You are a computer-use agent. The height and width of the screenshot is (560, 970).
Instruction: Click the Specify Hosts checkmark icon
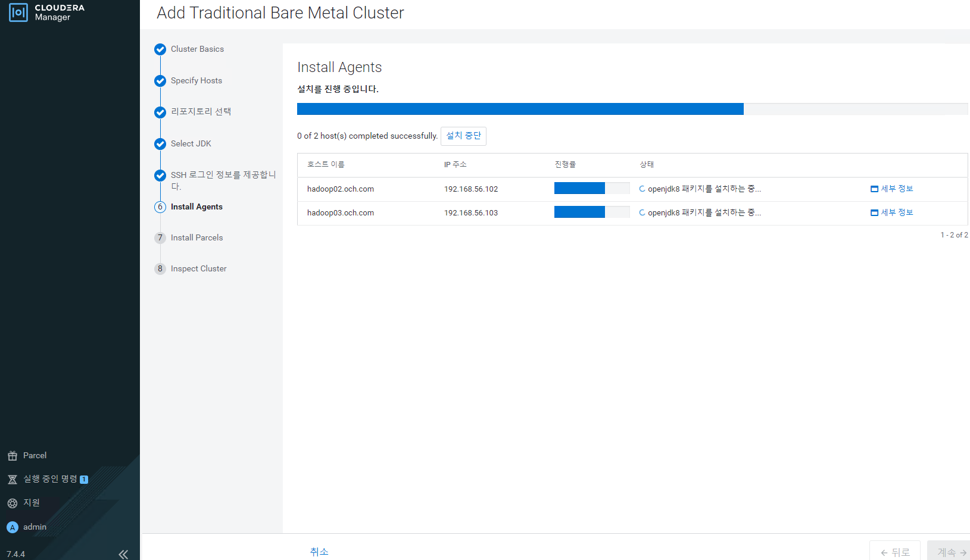(160, 81)
